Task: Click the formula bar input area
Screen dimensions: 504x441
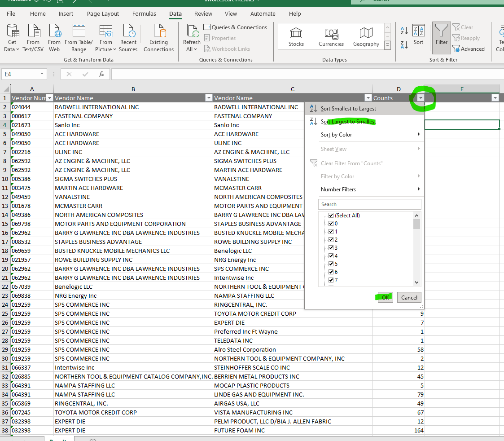Action: pos(307,74)
